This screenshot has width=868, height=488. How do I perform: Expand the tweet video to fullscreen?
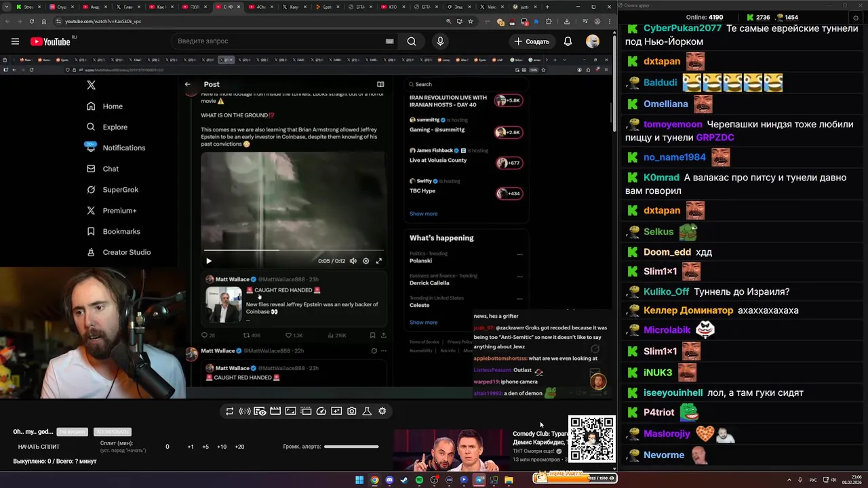tap(379, 261)
